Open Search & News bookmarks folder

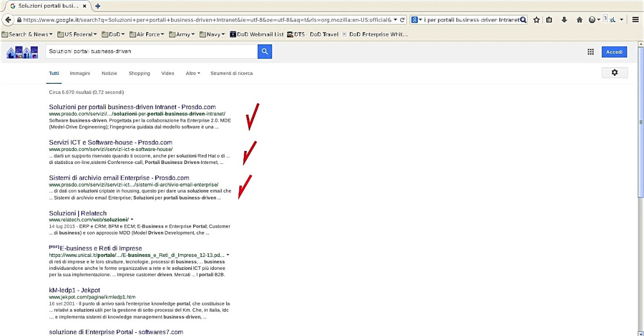click(x=27, y=34)
